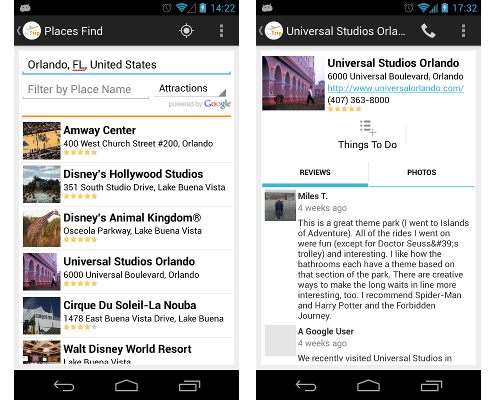The width and height of the screenshot is (500, 400).
Task: Switch to the REVIEWS tab
Action: (x=315, y=173)
